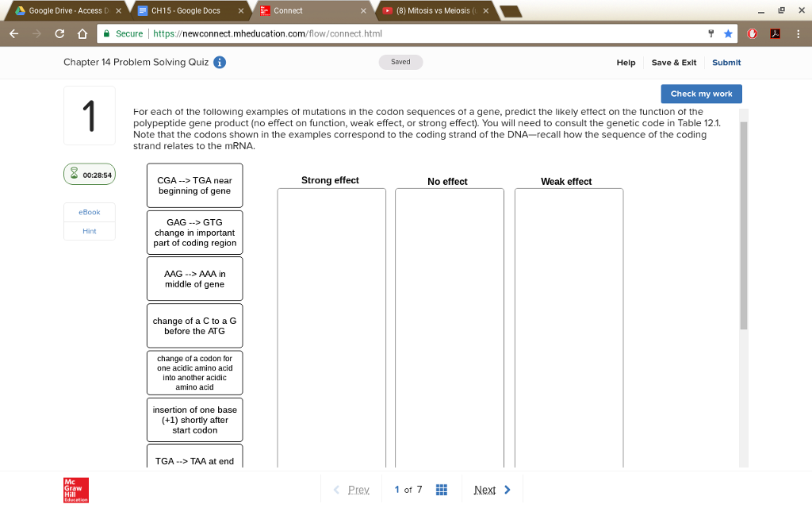Click the 'Secure' label in address bar

click(129, 33)
